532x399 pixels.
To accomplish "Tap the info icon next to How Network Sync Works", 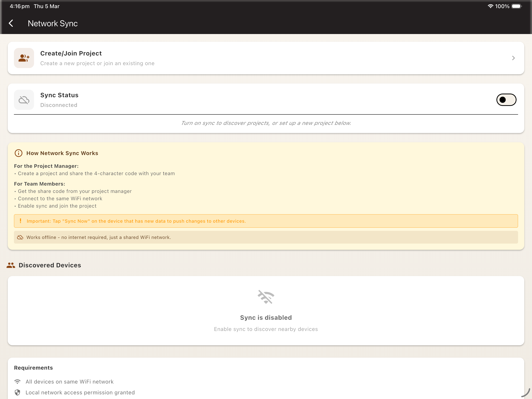I will (19, 153).
